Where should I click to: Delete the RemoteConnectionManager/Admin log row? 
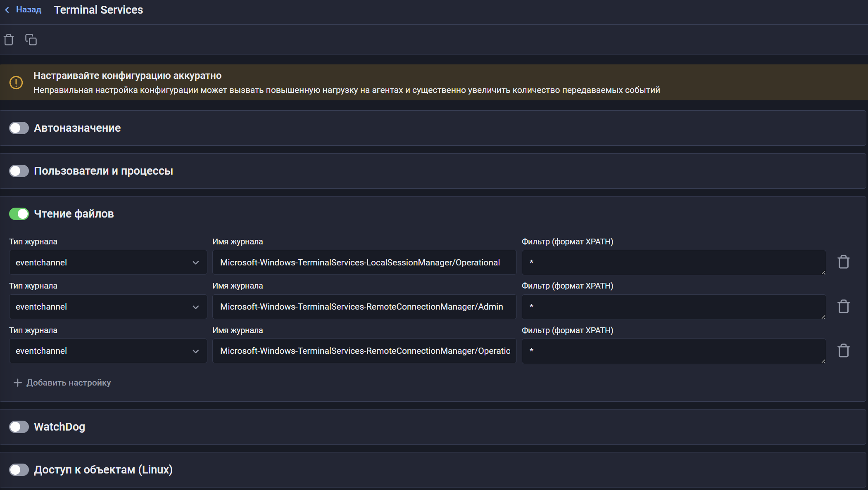tap(843, 306)
